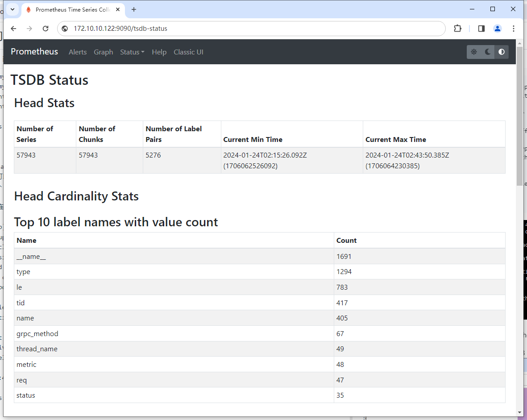The height and width of the screenshot is (420, 527).
Task: Open the Graph page
Action: (x=103, y=52)
